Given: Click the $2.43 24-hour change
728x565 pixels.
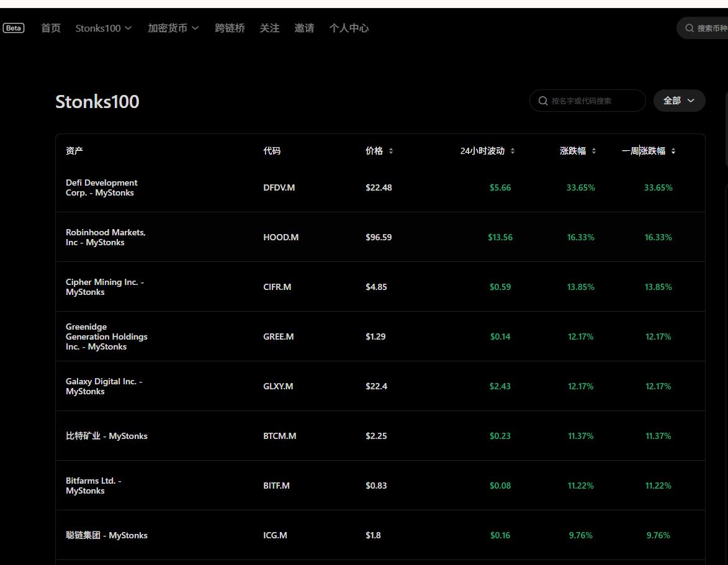Looking at the screenshot, I should coord(500,387).
